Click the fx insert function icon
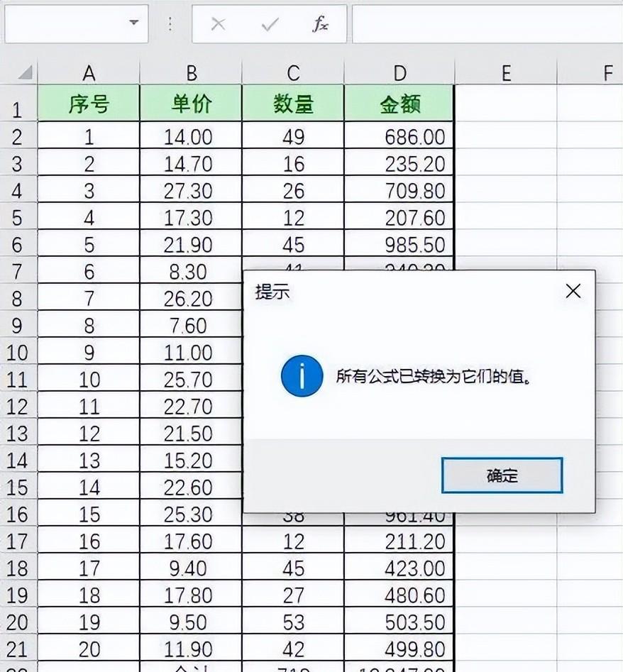The width and height of the screenshot is (623, 672). pyautogui.click(x=320, y=23)
